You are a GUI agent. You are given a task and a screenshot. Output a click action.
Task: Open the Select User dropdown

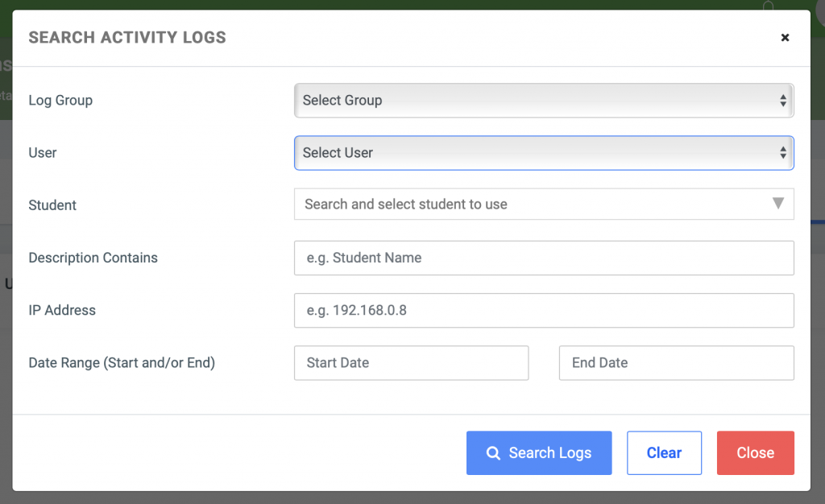[544, 153]
